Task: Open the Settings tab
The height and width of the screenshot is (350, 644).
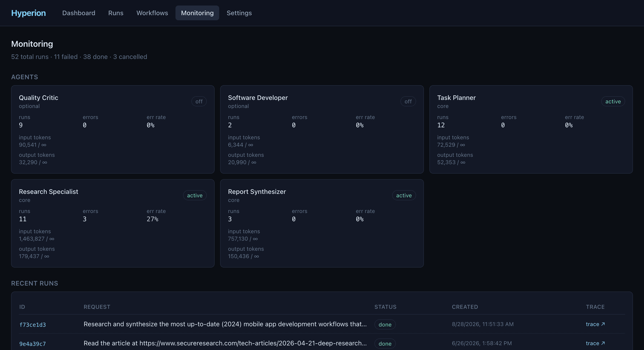Action: click(239, 13)
